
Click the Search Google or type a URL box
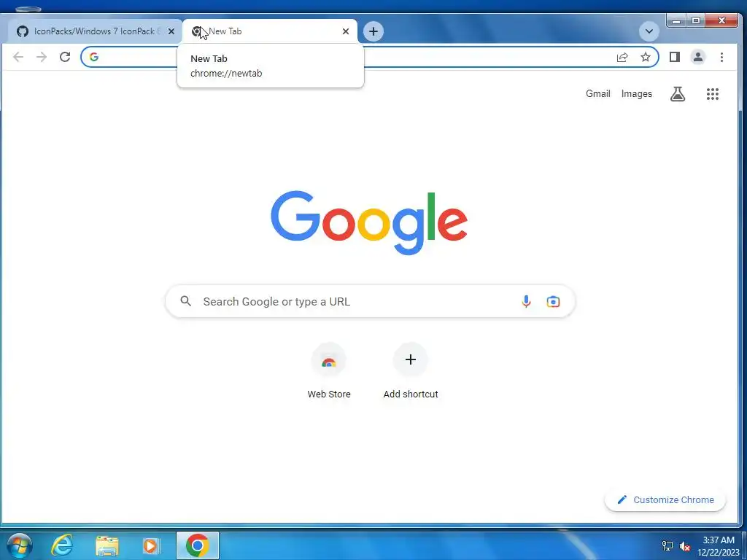tap(370, 301)
